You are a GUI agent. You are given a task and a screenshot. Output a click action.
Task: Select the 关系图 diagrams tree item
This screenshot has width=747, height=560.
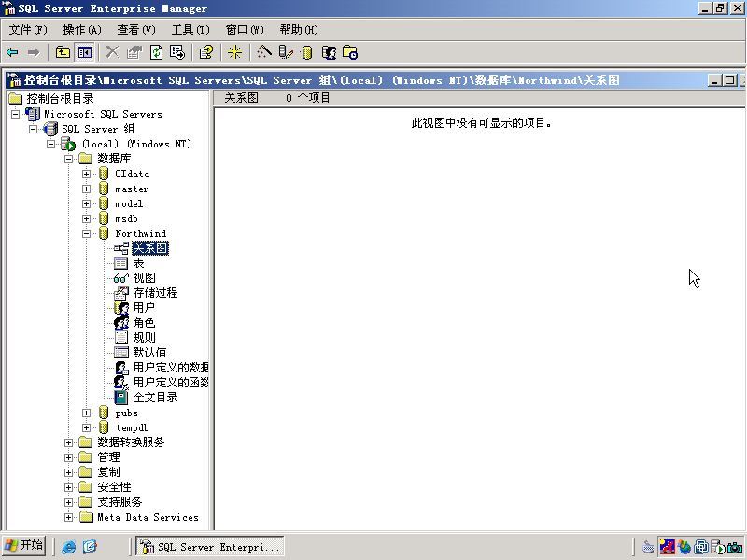click(150, 248)
